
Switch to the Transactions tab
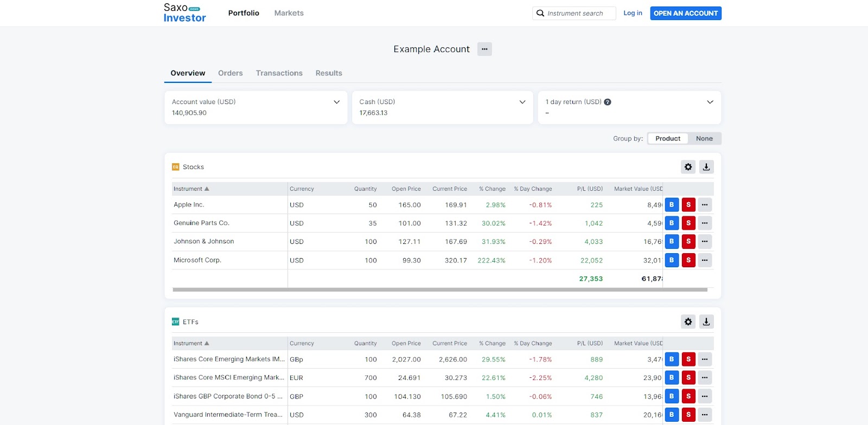(x=279, y=73)
